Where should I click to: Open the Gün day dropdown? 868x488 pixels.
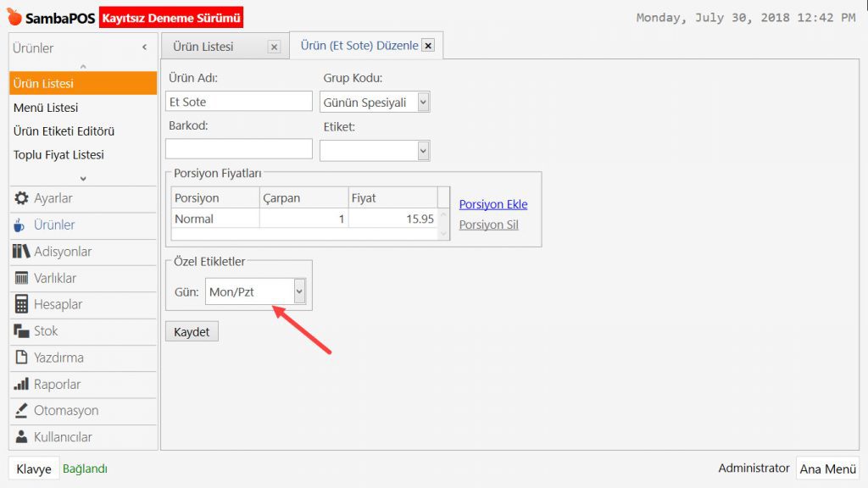pyautogui.click(x=298, y=292)
